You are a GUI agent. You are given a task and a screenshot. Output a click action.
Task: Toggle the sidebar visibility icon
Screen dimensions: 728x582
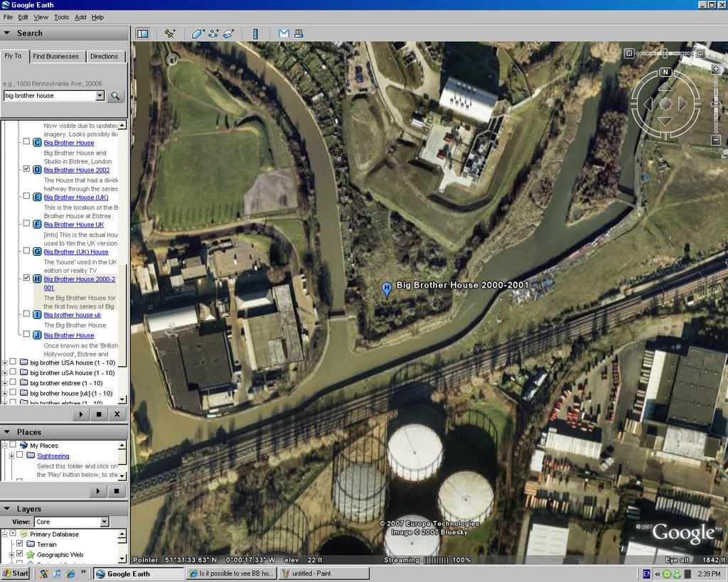click(x=142, y=33)
